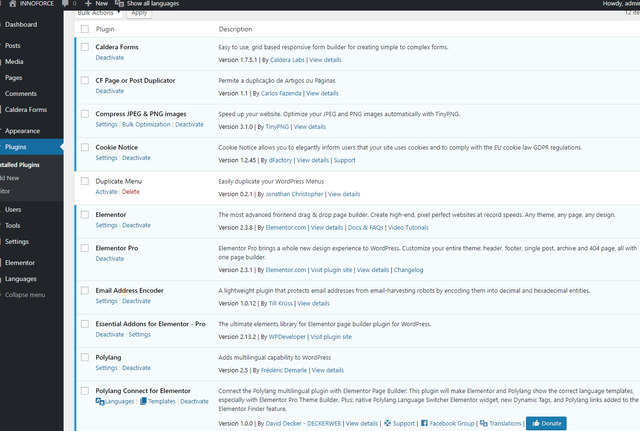Open Bulk Optimization for Compress JPEG
640x431 pixels.
point(146,124)
